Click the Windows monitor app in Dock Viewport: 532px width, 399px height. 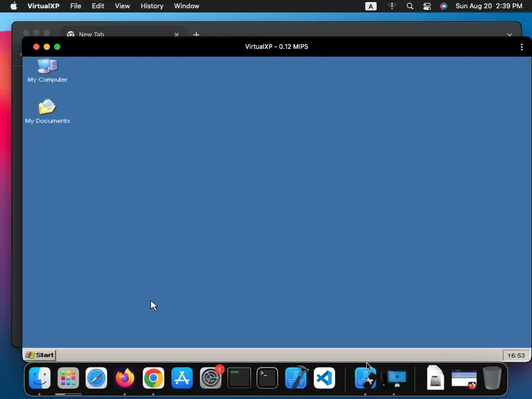tap(394, 378)
